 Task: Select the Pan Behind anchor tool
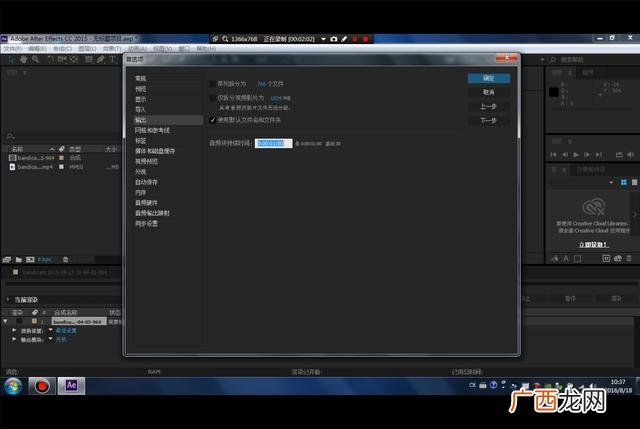[73, 60]
